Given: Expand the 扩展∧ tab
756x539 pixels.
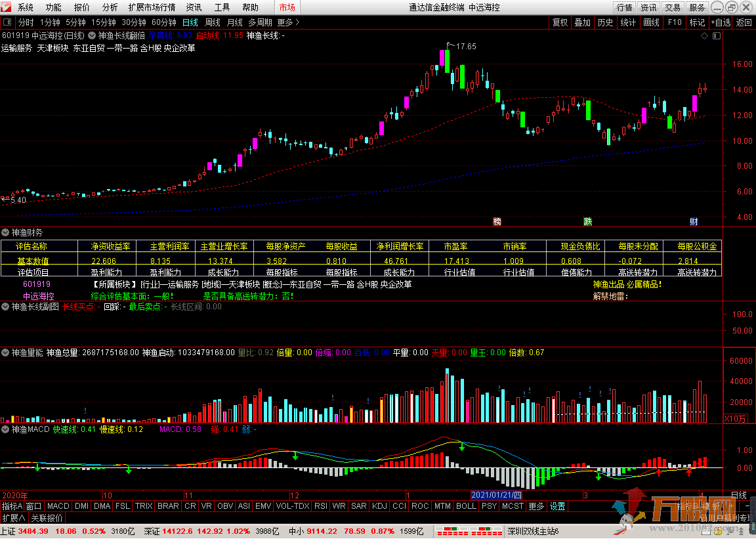Looking at the screenshot, I should point(14,518).
